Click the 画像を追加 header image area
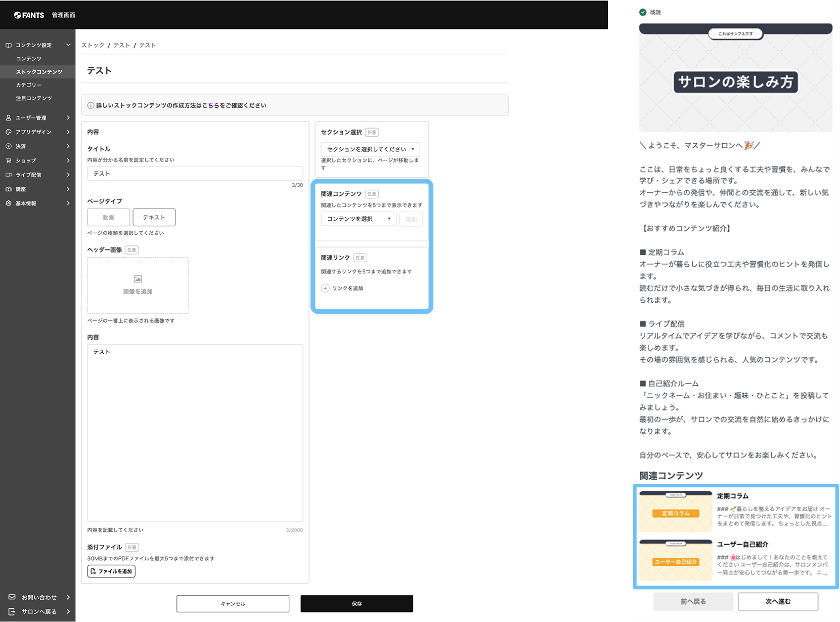Viewport: 840px width, 622px height. pyautogui.click(x=138, y=285)
